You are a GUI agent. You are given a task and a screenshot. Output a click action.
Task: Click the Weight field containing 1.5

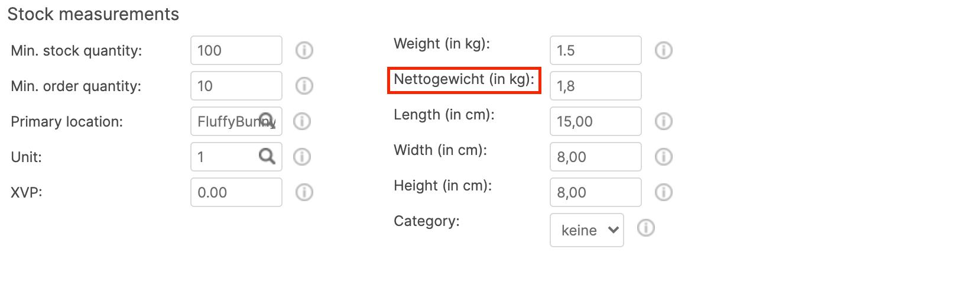point(596,50)
